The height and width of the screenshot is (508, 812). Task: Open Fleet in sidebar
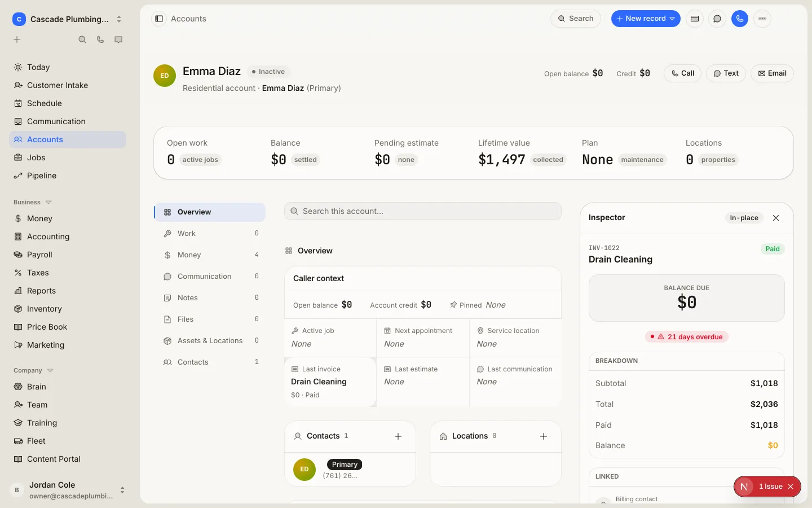[68, 441]
